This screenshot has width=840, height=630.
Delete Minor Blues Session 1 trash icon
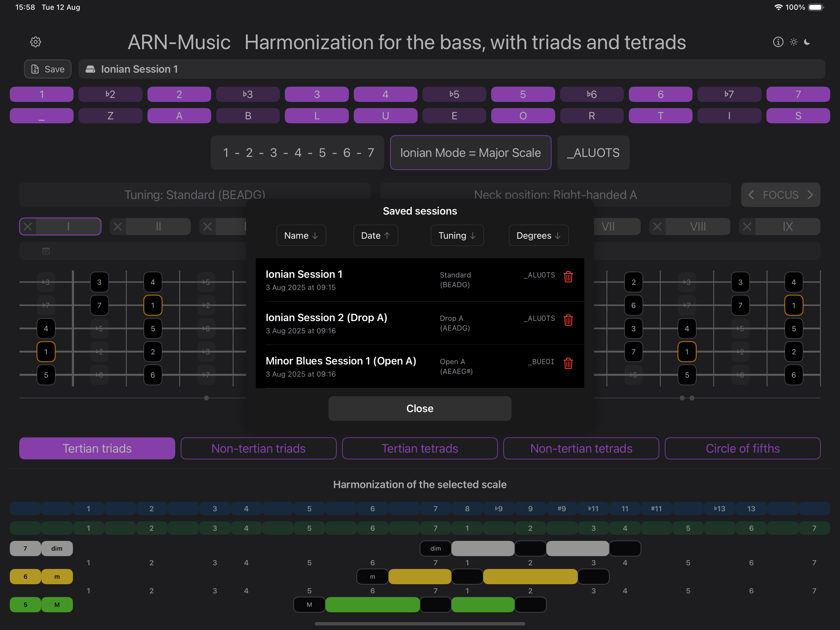pyautogui.click(x=568, y=364)
